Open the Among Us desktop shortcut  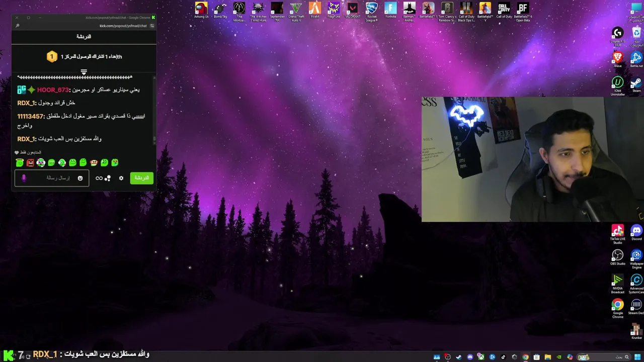pyautogui.click(x=201, y=11)
